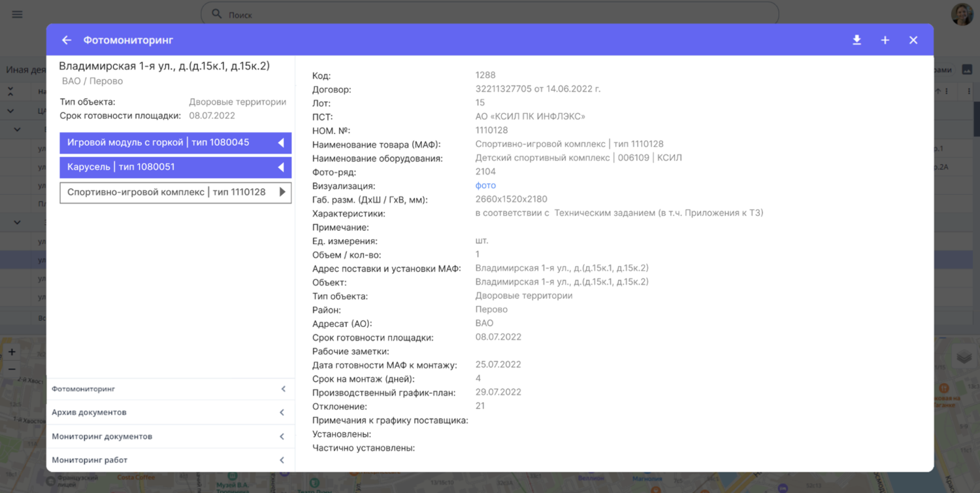
Task: Click the back arrow in Фотомониторинг header
Action: (x=67, y=41)
